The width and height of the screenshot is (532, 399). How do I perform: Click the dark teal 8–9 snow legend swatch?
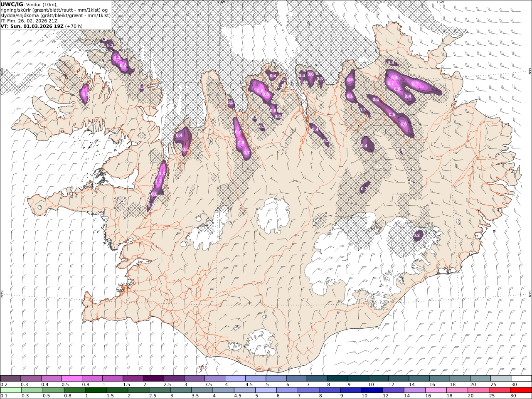[337, 379]
